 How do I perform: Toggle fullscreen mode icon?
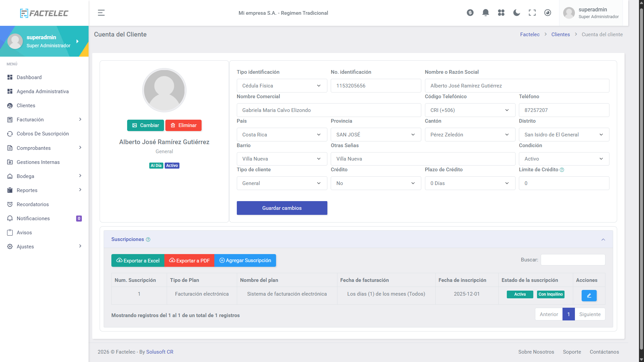point(532,13)
